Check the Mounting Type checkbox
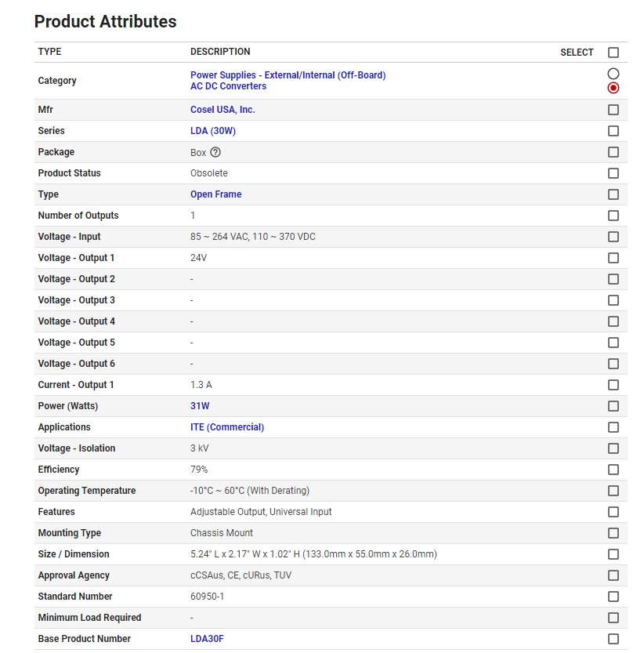This screenshot has width=644, height=653. 613,533
